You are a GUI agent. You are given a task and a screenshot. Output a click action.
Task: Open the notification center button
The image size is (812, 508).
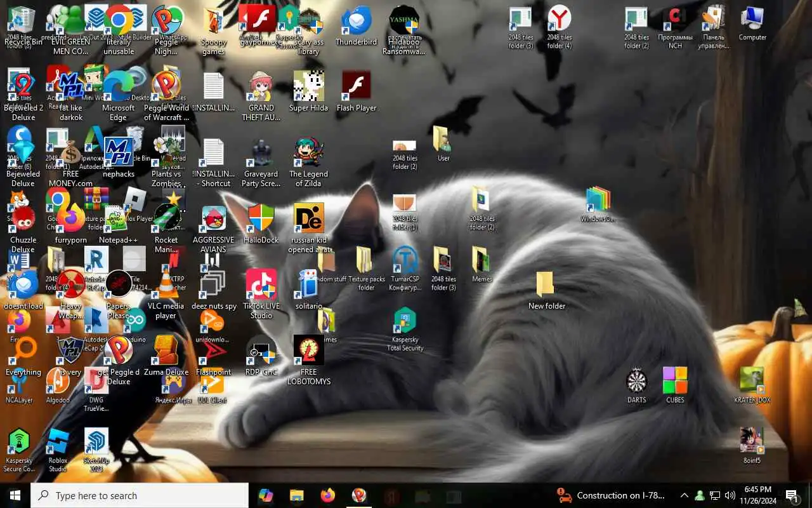(791, 495)
